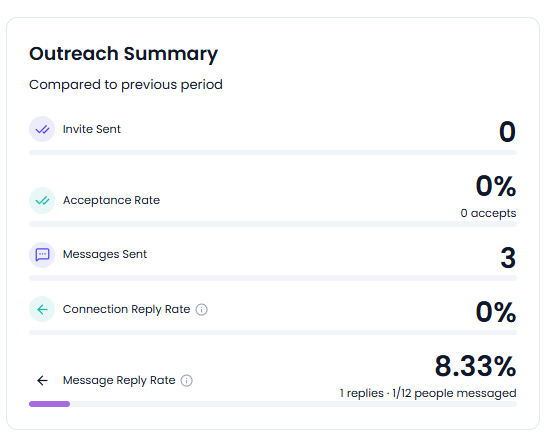Open info tooltip beside Message Reply Rate
545x439 pixels.
coord(187,380)
